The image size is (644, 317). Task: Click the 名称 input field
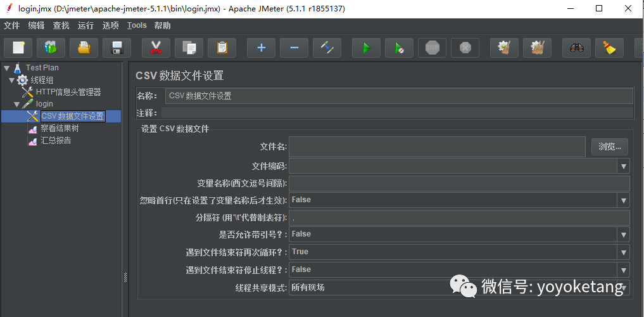click(399, 96)
